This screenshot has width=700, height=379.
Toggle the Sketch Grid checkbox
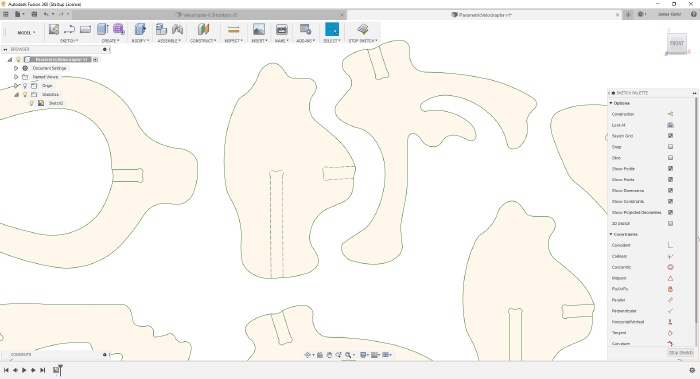[670, 136]
